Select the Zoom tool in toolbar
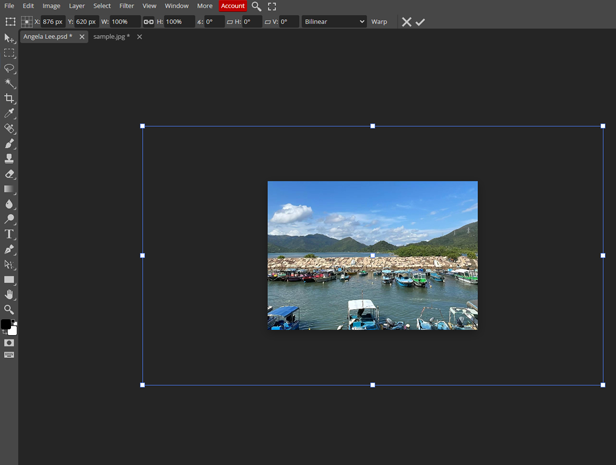Viewport: 616px width, 465px height. (9, 310)
